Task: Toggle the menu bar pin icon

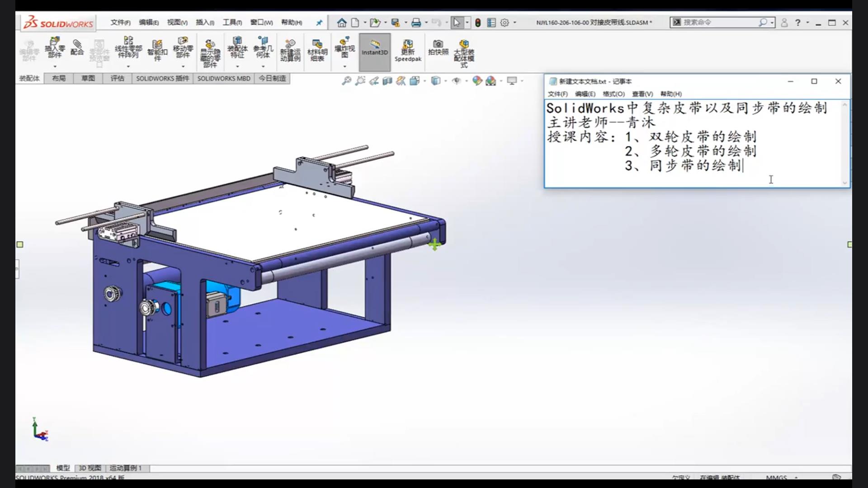Action: (x=319, y=23)
